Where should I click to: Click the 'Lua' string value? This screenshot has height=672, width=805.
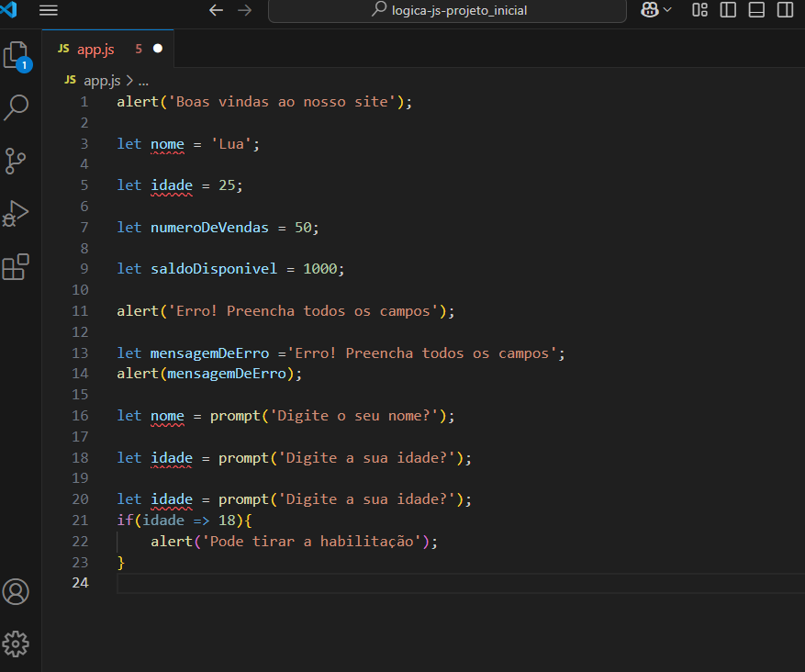231,144
